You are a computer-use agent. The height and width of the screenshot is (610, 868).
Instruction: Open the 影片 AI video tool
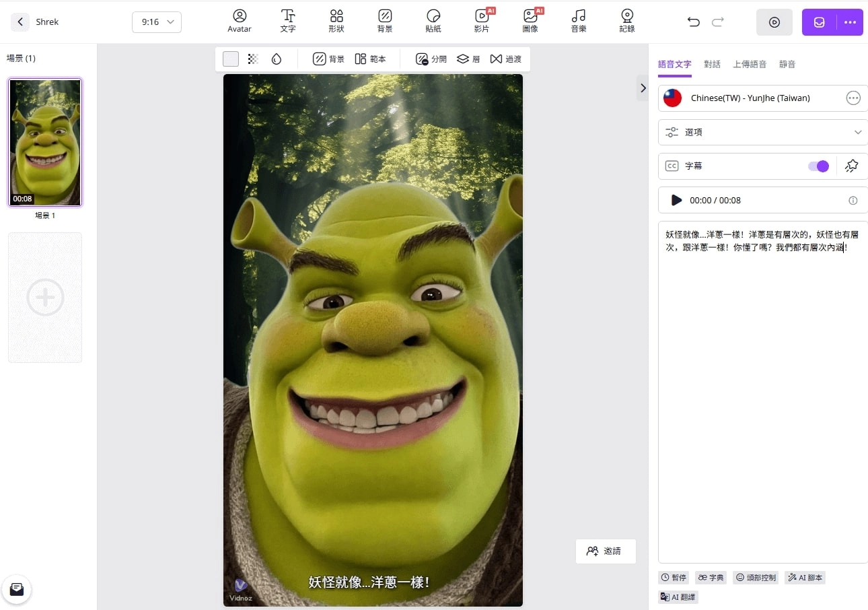pos(482,21)
